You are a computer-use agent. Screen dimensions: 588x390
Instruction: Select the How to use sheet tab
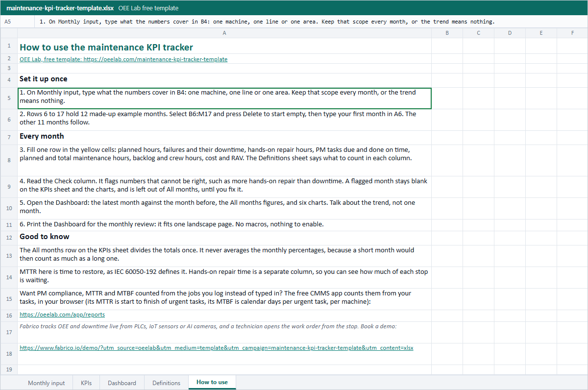[212, 382]
